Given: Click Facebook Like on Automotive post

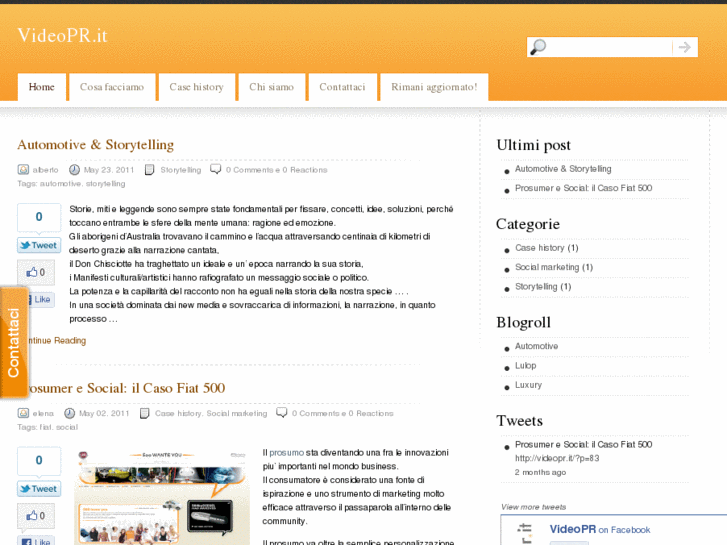Looking at the screenshot, I should click(x=41, y=300).
